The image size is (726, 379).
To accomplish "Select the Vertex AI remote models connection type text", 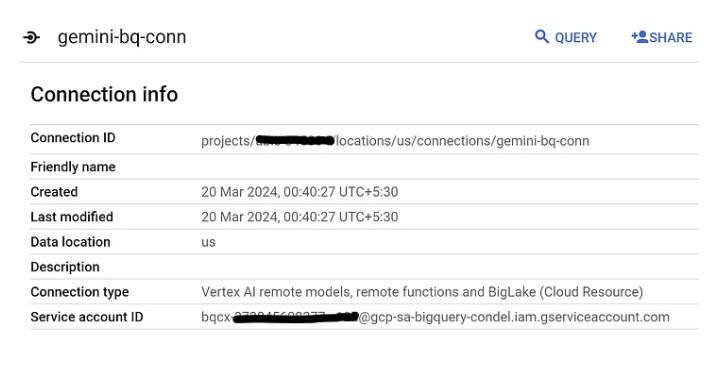I will point(422,292).
